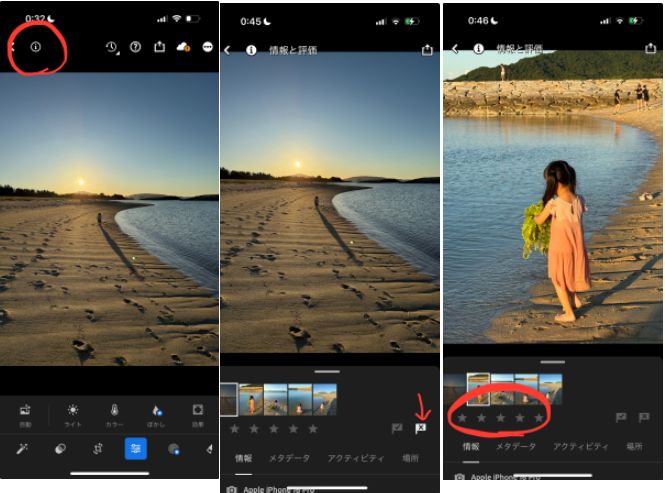665x493 pixels.
Task: Open the Blur (ぼかし) panel
Action: coord(156,415)
